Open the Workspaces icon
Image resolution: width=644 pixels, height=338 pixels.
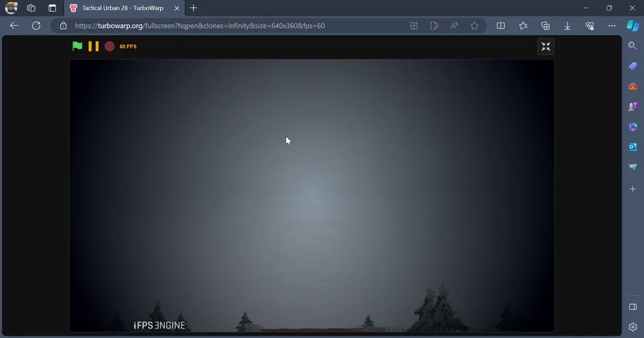31,8
